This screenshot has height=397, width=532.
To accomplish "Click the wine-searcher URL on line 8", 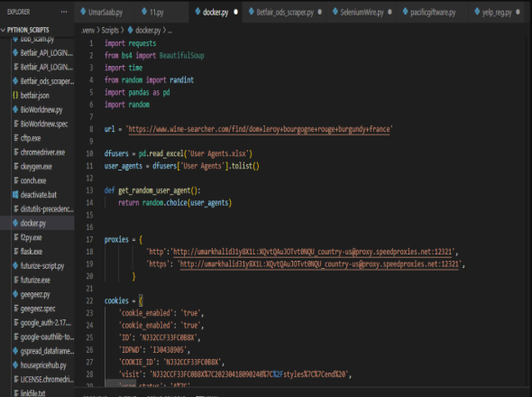I will point(259,129).
